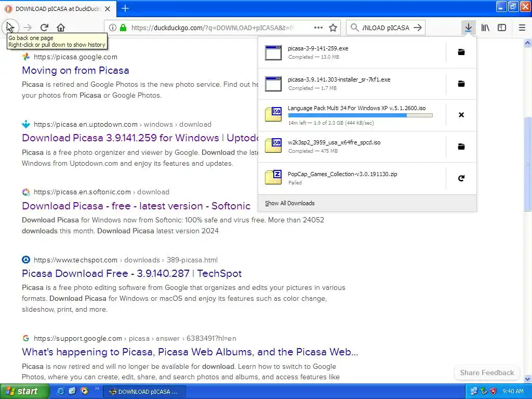Reload the current page
The width and height of the screenshot is (532, 399).
44,28
